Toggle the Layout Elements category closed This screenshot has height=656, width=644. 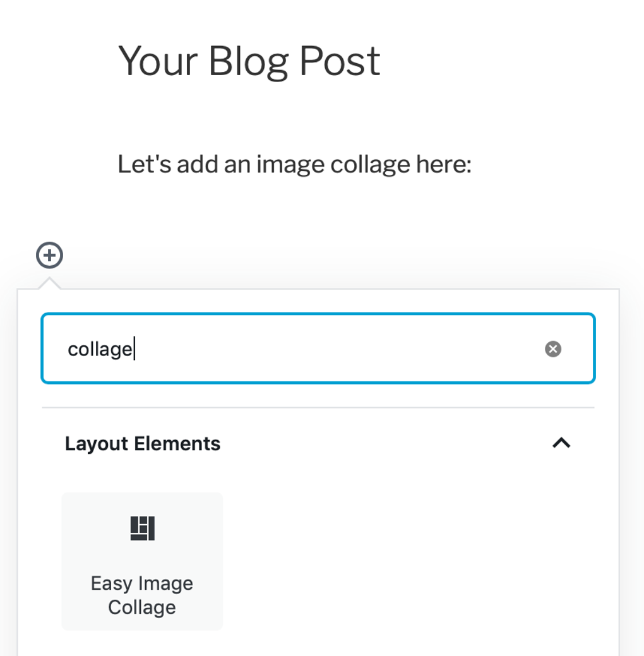point(561,443)
